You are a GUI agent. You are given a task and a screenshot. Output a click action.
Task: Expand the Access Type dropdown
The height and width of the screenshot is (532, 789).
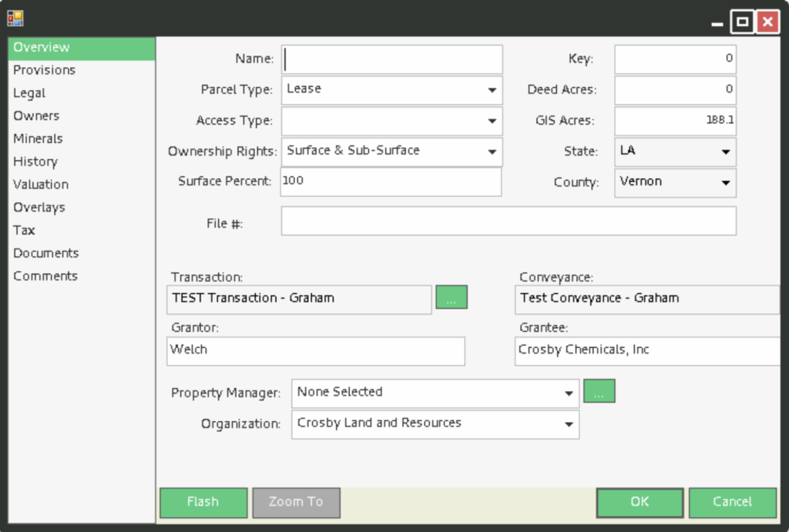point(492,121)
